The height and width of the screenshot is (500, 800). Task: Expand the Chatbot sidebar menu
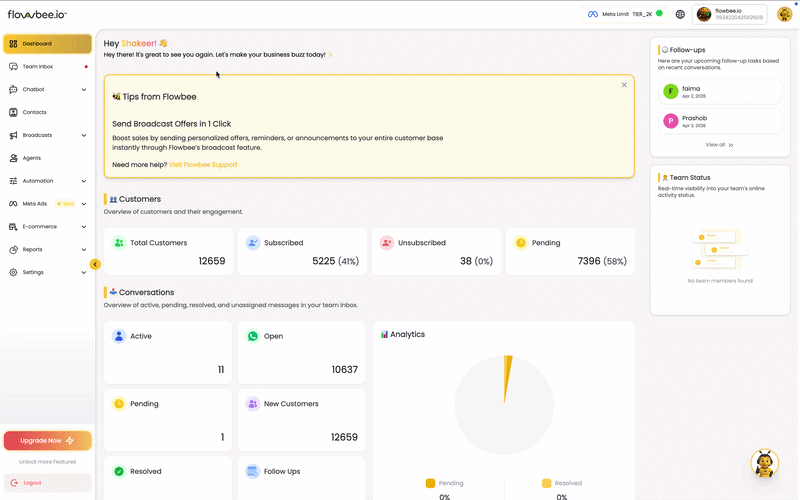coord(83,90)
